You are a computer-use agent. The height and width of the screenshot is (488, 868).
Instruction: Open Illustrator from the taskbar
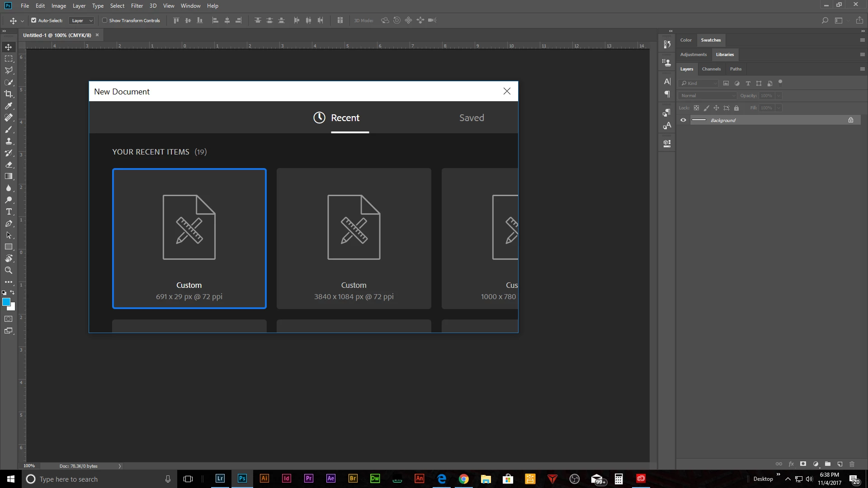click(x=264, y=479)
